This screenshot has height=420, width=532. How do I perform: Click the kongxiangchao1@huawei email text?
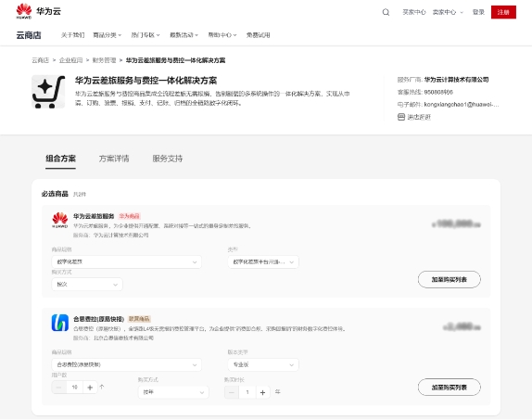pos(462,105)
